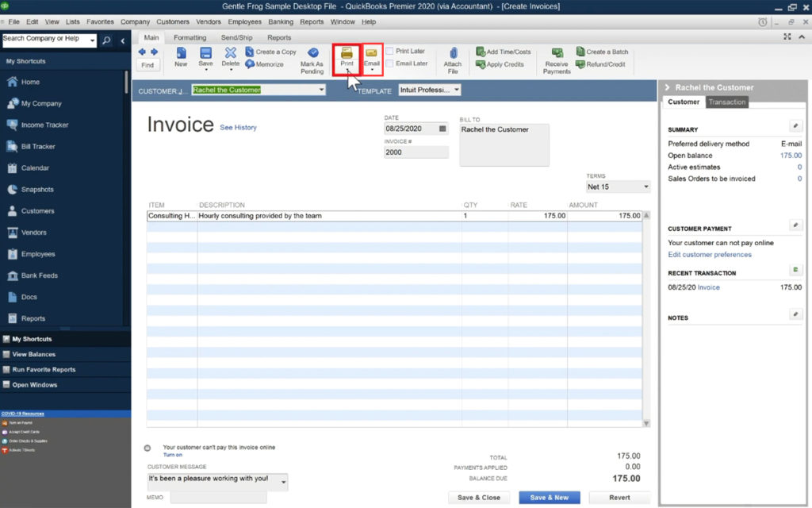Click the New invoice icon
This screenshot has width=812, height=508.
(181, 53)
